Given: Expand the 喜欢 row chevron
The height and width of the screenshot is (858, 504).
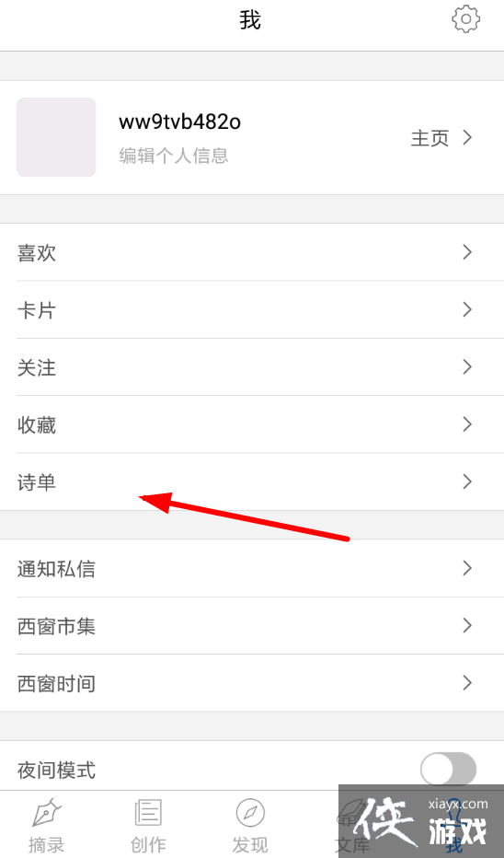Looking at the screenshot, I should 467,252.
